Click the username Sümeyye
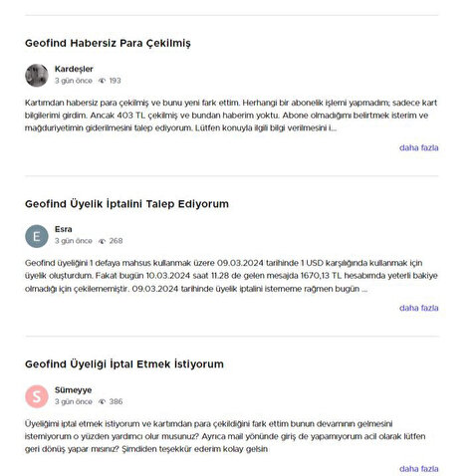 click(74, 389)
